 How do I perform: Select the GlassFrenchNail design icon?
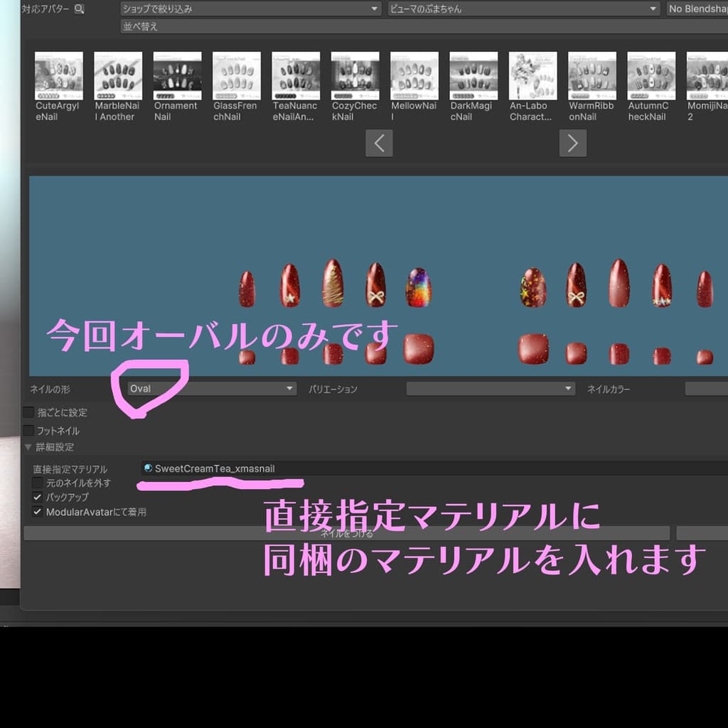236,76
